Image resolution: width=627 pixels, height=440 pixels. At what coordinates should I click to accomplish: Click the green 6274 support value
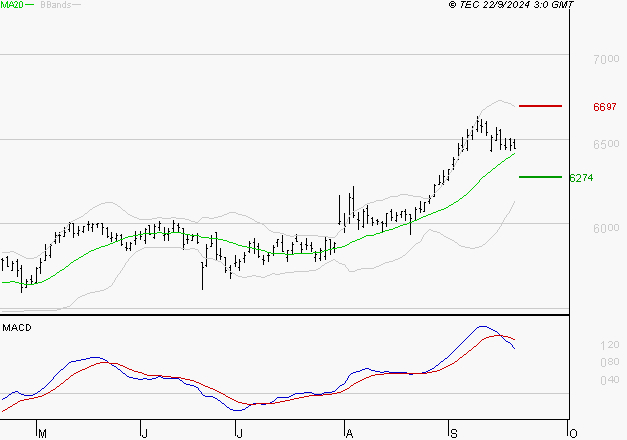[581, 178]
